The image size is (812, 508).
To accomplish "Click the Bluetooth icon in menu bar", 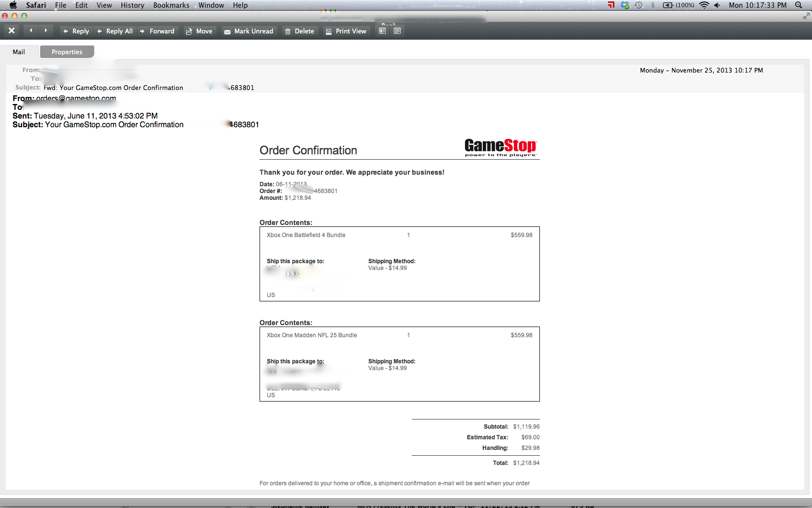I will (652, 5).
